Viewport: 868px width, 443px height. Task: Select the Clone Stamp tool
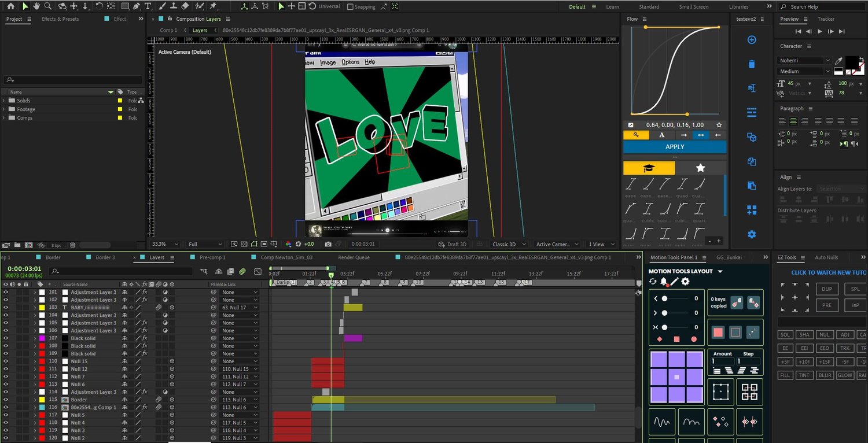tap(173, 6)
